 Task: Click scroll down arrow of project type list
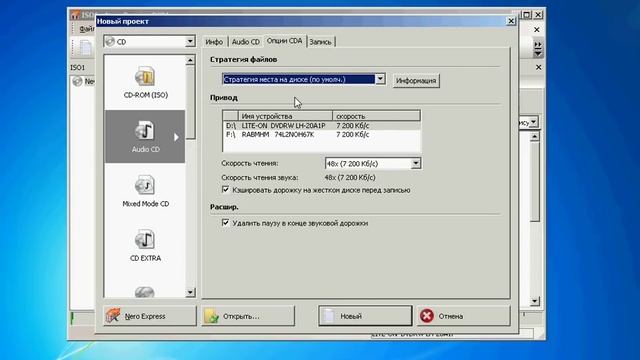[x=190, y=292]
